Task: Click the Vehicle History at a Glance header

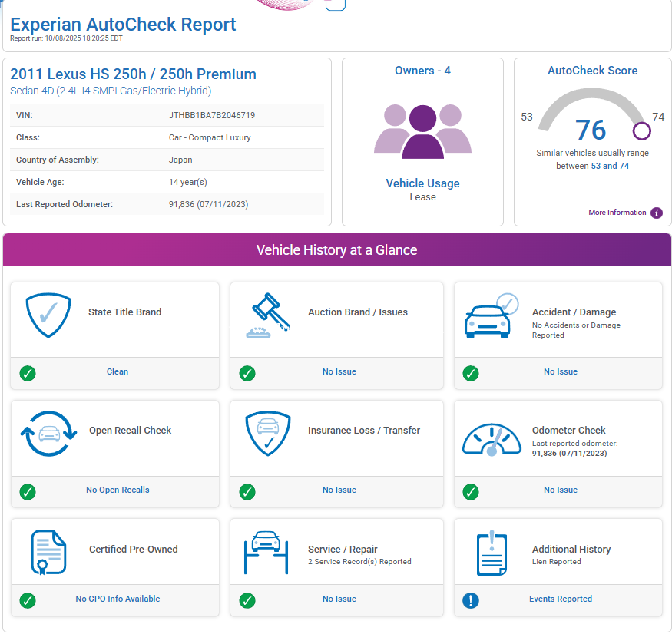Action: pyautogui.click(x=336, y=250)
